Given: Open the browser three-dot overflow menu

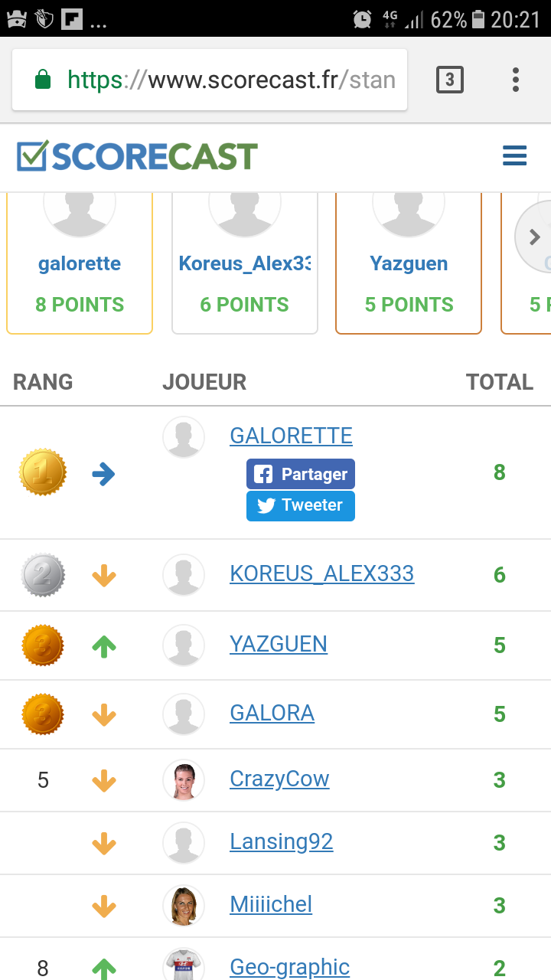Looking at the screenshot, I should [516, 80].
